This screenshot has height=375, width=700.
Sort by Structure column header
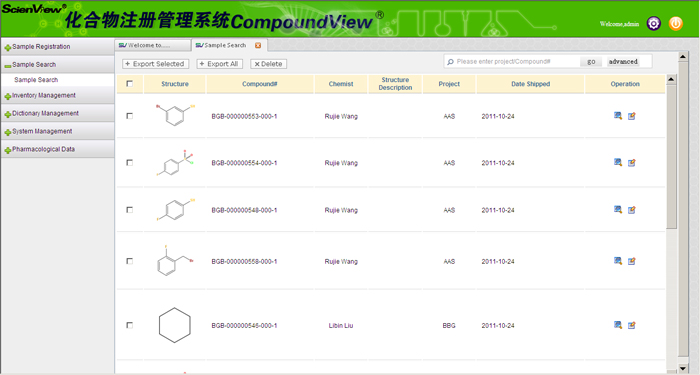(175, 84)
